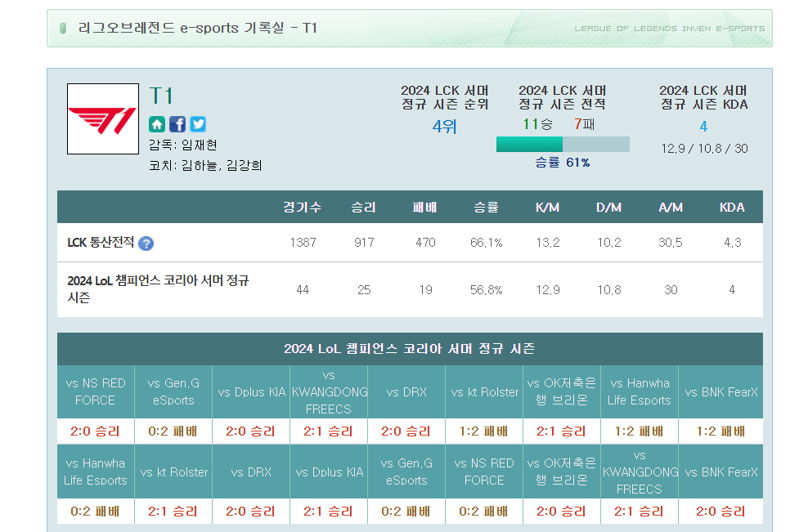Open the second-round vs NS RED FORCE match
Image resolution: width=799 pixels, height=532 pixels.
pyautogui.click(x=484, y=472)
